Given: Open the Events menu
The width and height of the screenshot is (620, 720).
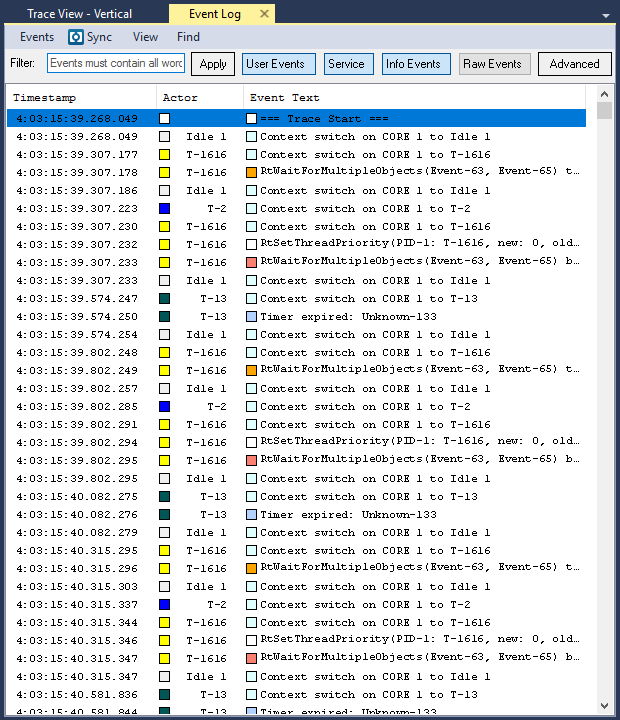Looking at the screenshot, I should pyautogui.click(x=37, y=37).
